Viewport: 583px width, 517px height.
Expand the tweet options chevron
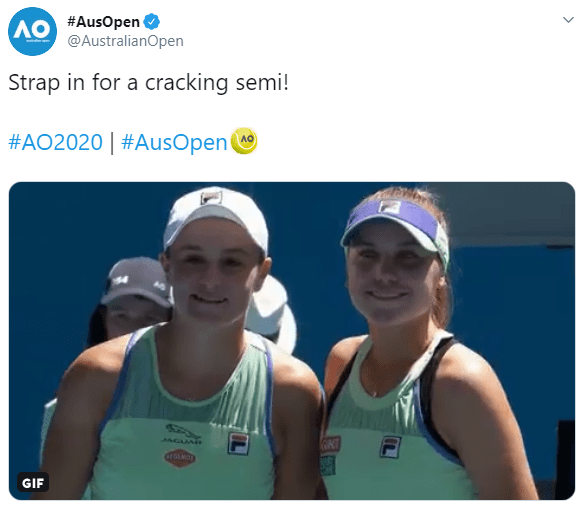coord(568,20)
